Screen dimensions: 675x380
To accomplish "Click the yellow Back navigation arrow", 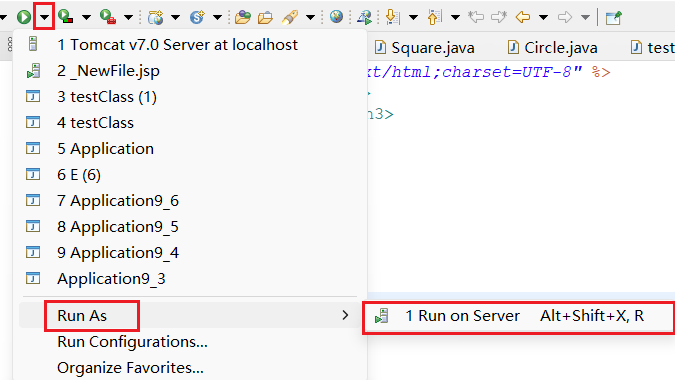I will (523, 17).
